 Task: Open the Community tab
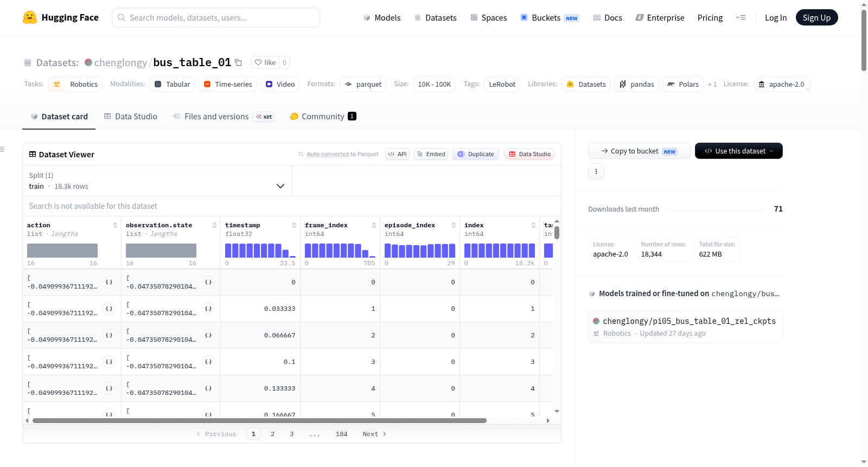(323, 117)
